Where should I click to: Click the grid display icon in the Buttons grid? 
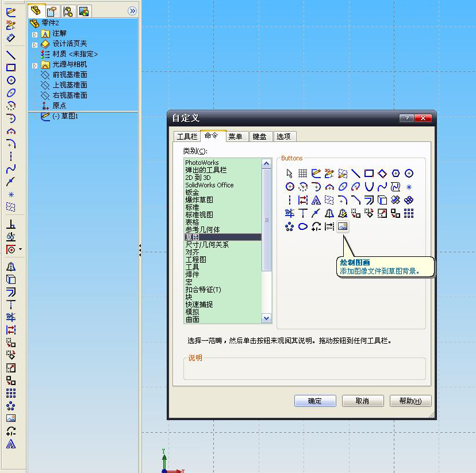point(302,174)
